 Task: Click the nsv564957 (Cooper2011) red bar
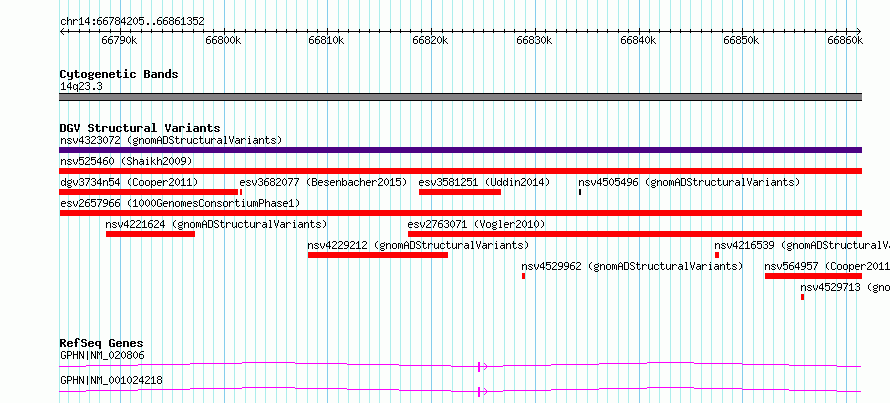(813, 276)
